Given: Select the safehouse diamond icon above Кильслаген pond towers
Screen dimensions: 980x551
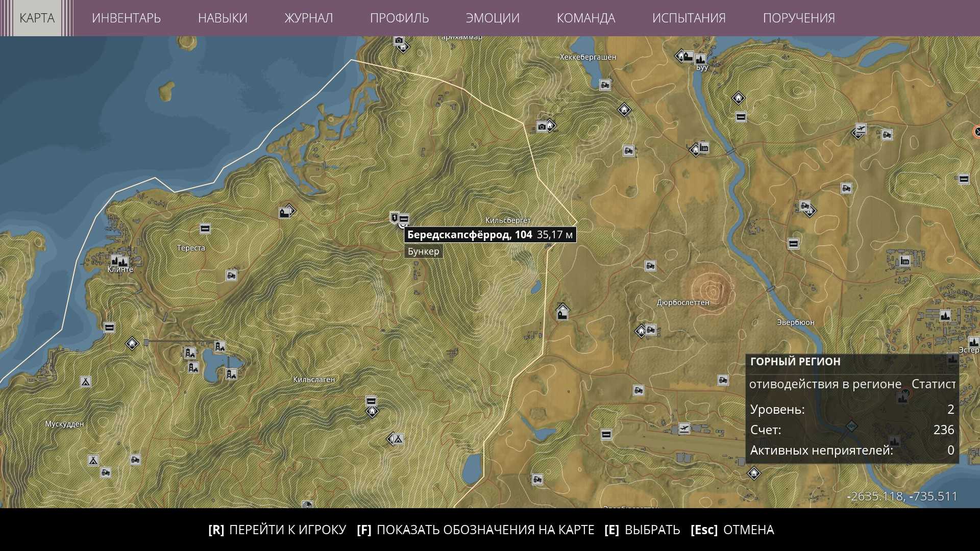Looking at the screenshot, I should pyautogui.click(x=132, y=343).
